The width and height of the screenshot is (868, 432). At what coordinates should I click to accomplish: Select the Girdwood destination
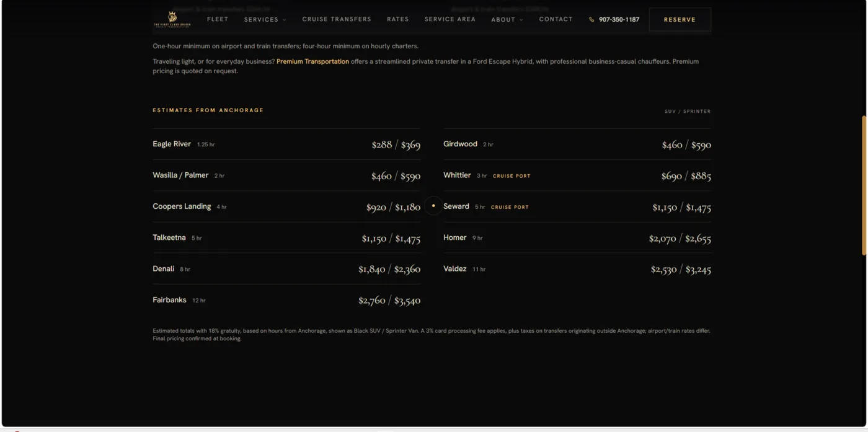tap(460, 144)
